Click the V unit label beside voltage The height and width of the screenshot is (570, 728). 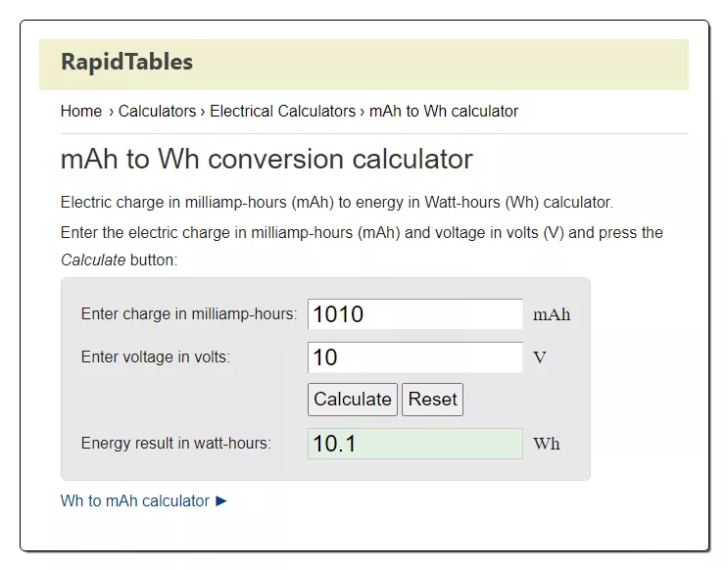540,357
